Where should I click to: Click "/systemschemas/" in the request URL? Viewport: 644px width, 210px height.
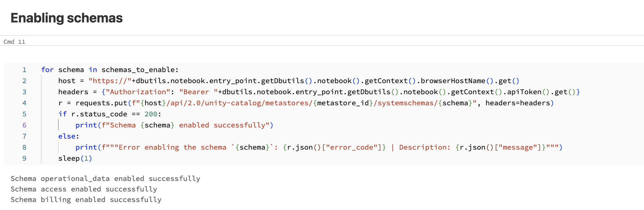tap(406, 103)
